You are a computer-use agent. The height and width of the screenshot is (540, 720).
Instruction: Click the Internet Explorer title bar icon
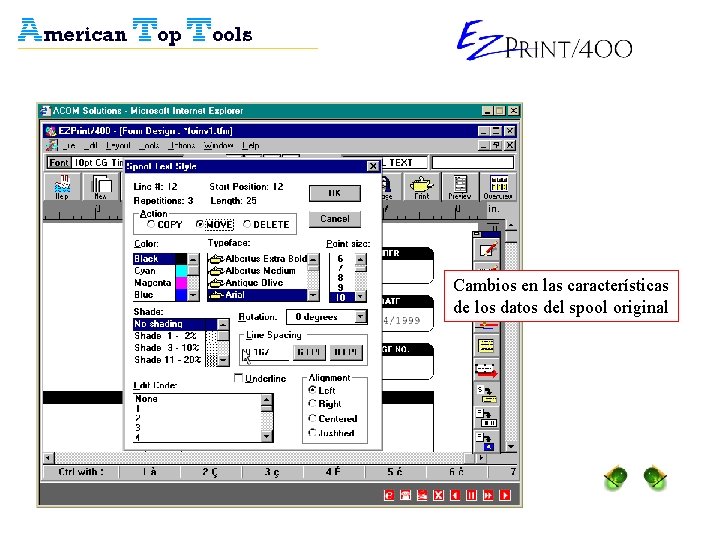tap(45, 111)
